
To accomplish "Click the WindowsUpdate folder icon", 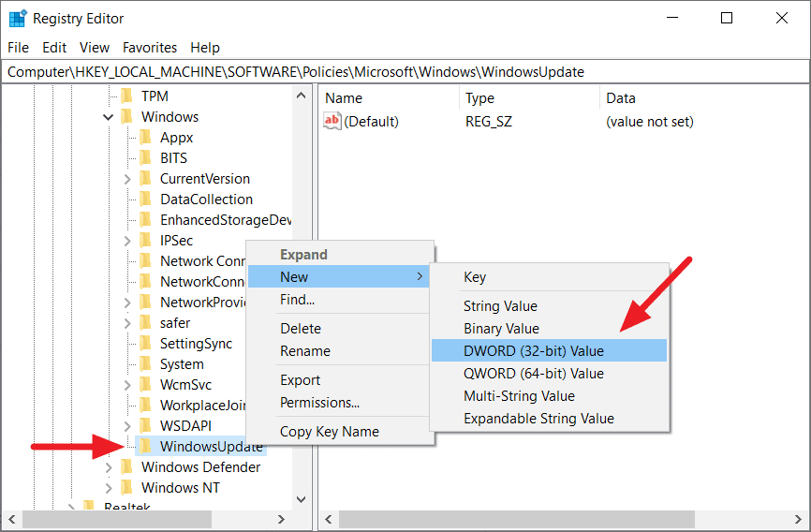I will [x=145, y=446].
